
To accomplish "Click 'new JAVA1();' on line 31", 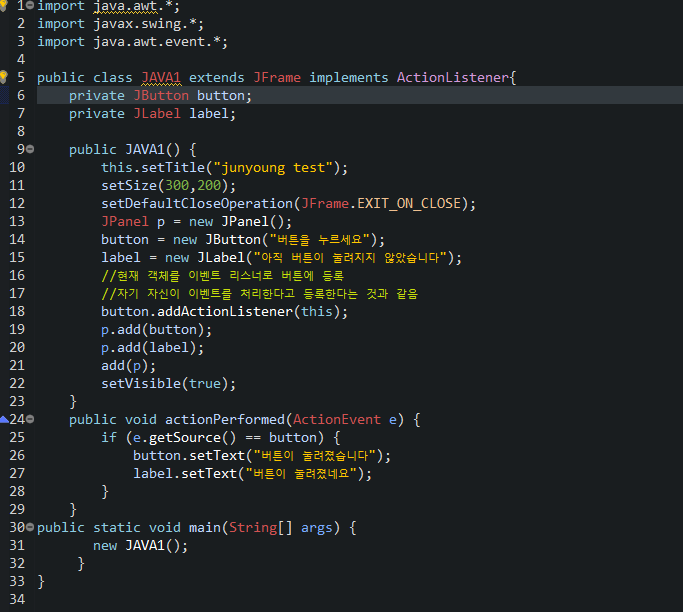I will (x=141, y=545).
